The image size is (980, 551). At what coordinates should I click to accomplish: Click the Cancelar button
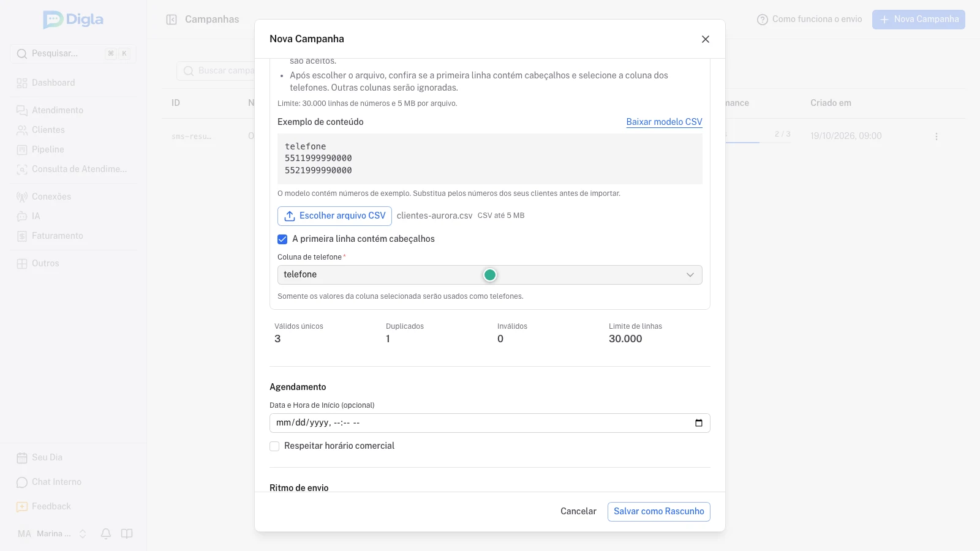578,512
